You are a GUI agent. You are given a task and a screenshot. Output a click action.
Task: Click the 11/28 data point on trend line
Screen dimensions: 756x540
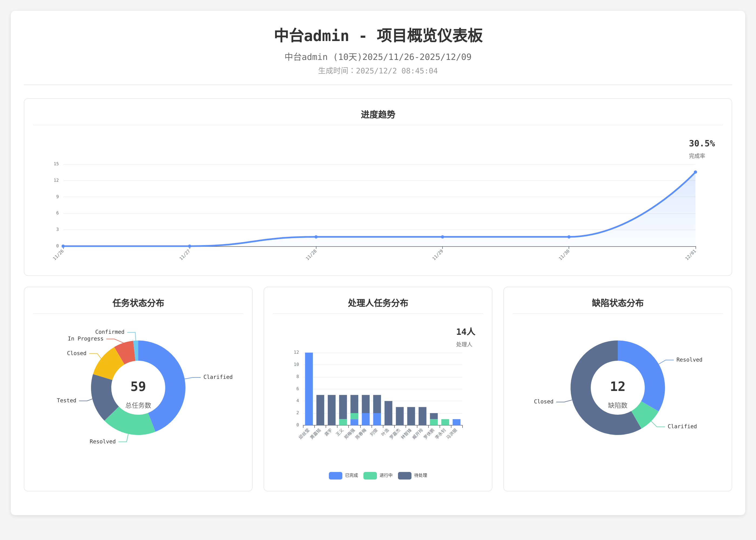[x=316, y=237]
